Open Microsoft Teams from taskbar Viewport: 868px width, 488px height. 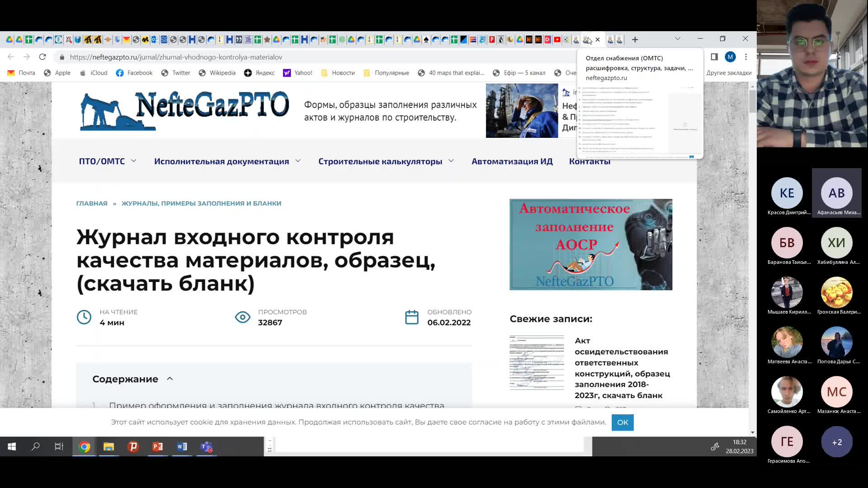(206, 447)
